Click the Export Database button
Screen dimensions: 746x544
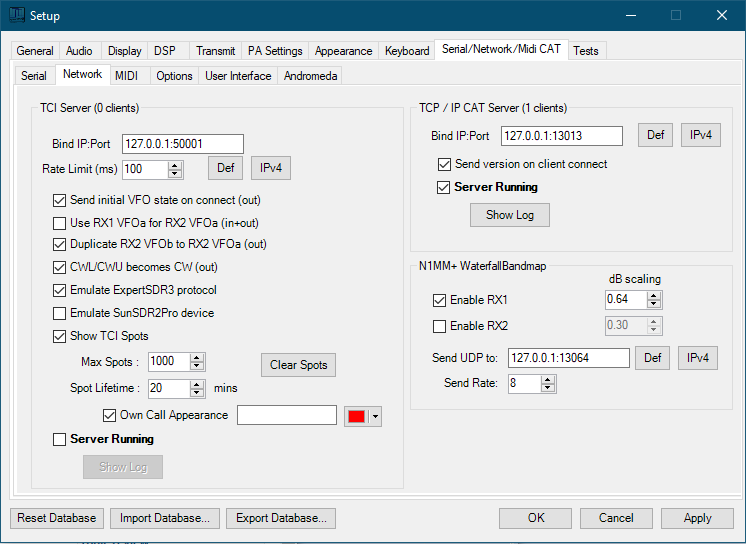pos(281,518)
